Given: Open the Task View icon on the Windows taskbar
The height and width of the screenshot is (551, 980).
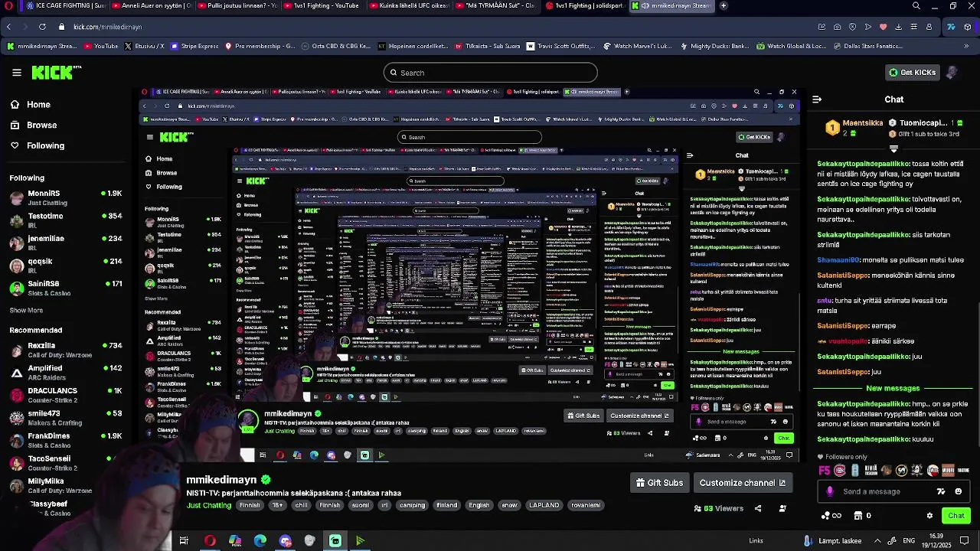Looking at the screenshot, I should coord(184,541).
